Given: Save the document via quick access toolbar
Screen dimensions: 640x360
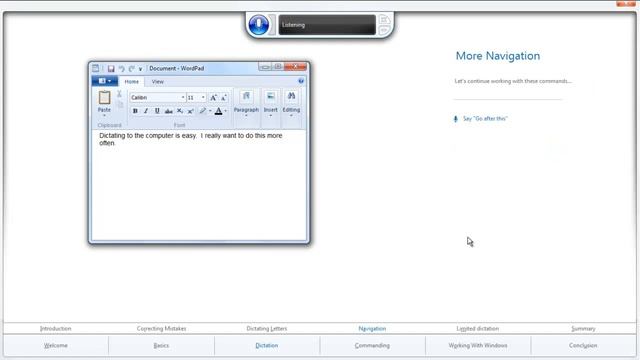Looking at the screenshot, I should (x=111, y=69).
